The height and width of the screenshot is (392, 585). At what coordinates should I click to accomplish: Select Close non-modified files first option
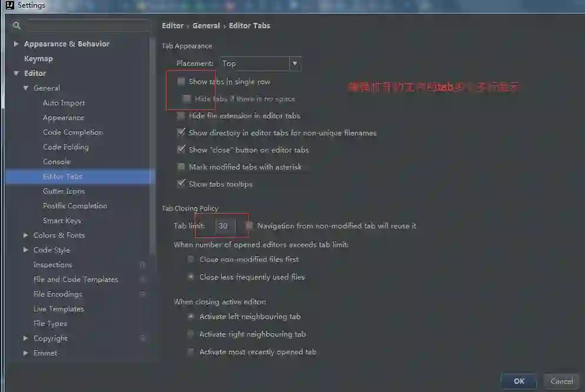coord(191,259)
